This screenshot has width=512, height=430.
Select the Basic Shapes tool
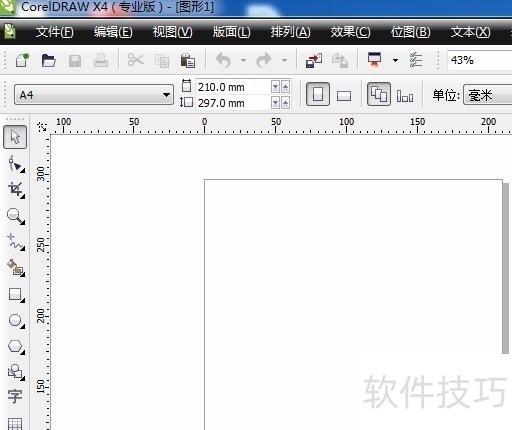[x=15, y=372]
